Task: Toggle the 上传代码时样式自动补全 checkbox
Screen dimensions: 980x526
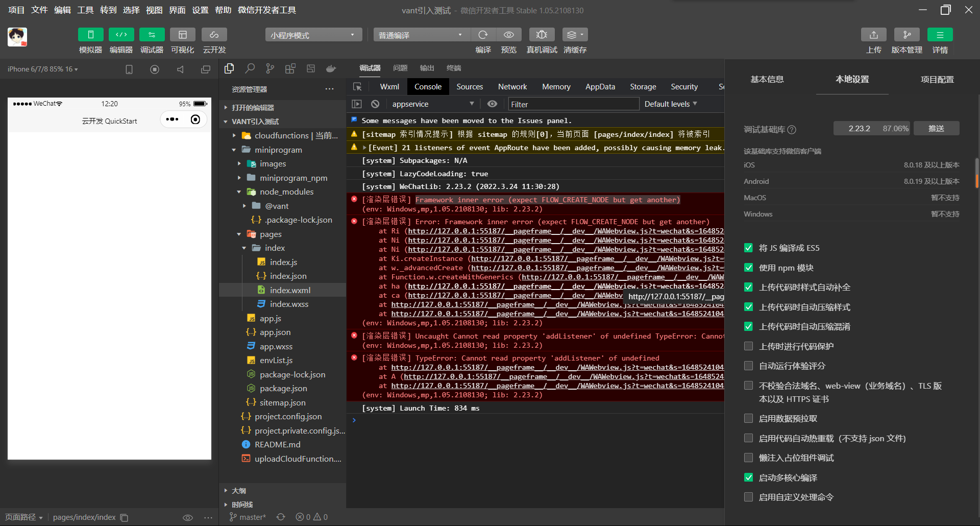Action: click(748, 288)
